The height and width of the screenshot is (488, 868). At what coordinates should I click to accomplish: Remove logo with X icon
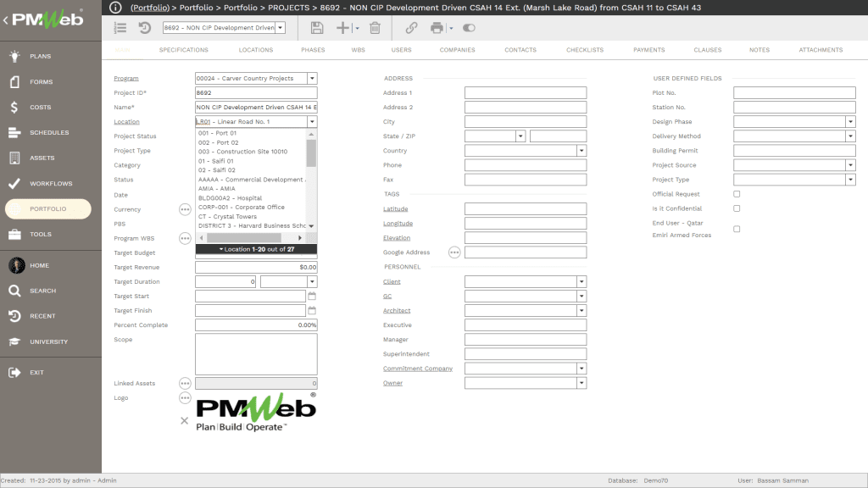click(x=184, y=421)
